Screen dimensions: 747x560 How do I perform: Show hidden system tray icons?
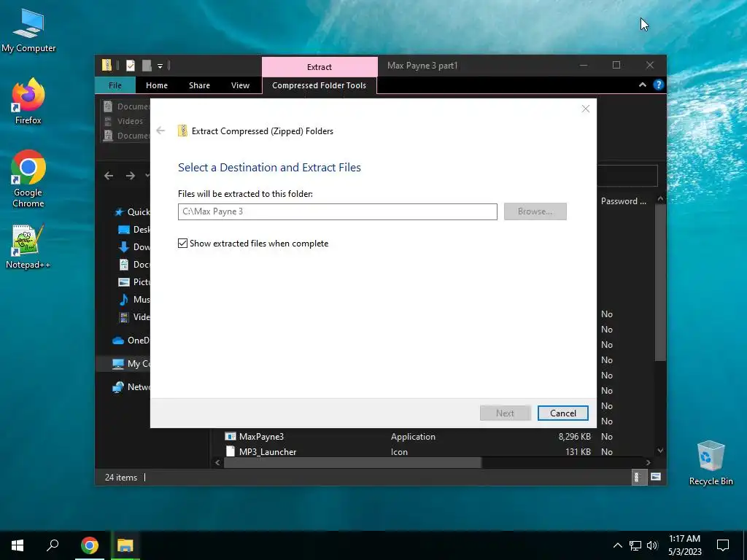[617, 545]
